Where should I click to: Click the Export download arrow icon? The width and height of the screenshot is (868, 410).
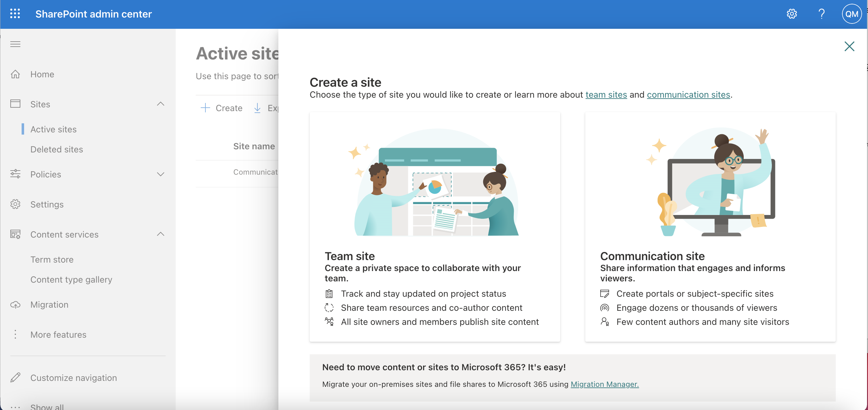click(x=257, y=107)
